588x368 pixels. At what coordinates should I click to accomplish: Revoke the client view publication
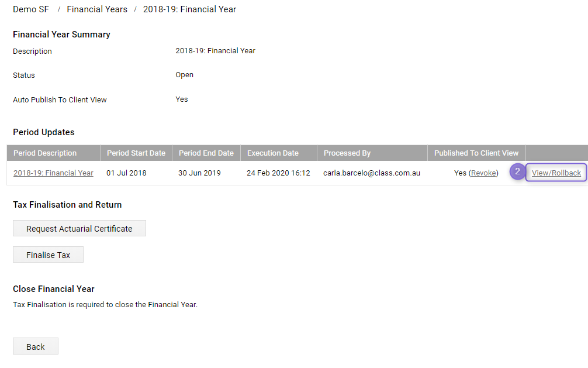pyautogui.click(x=483, y=173)
